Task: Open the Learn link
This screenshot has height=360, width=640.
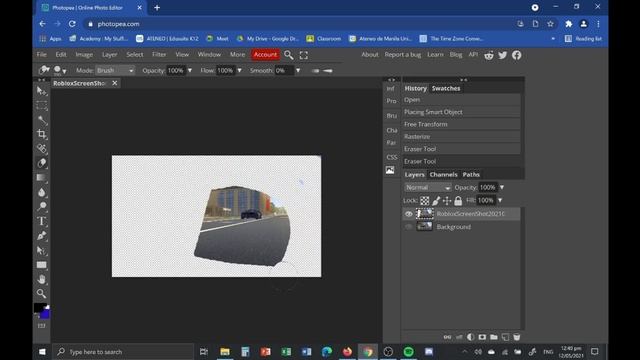Action: tap(435, 55)
